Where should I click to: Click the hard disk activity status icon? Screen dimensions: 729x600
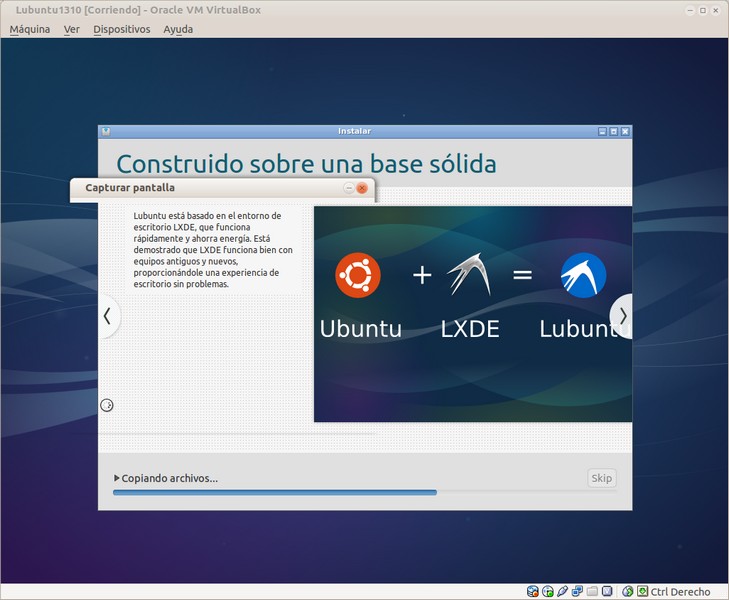(533, 592)
